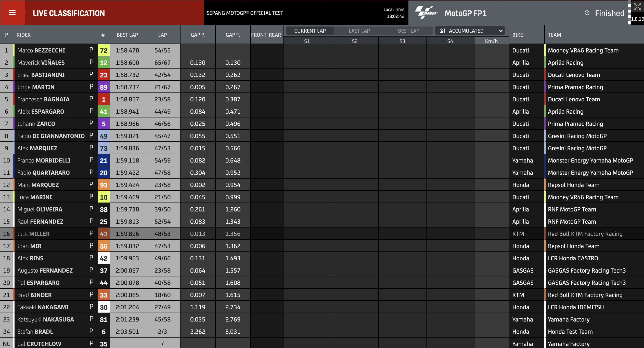Select rider Aleix ESPARGARO

pyautogui.click(x=41, y=112)
